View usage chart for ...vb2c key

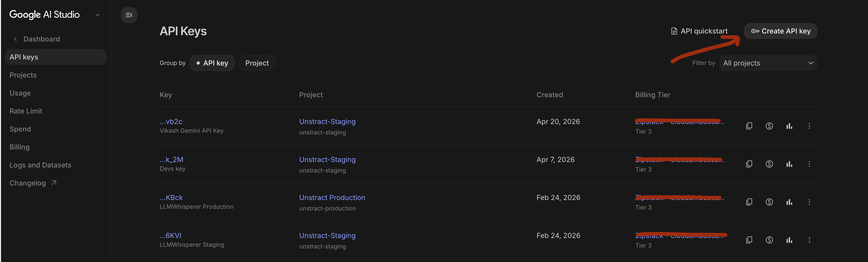click(789, 126)
